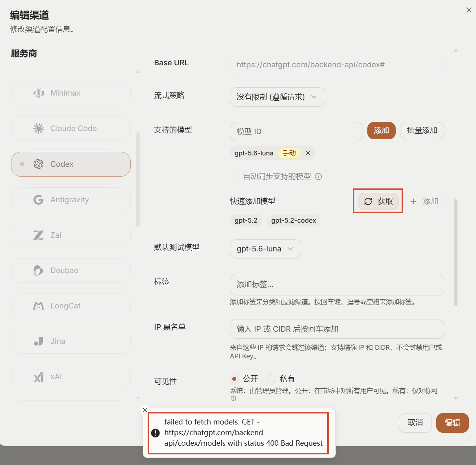This screenshot has width=476, height=465.
Task: Click the 手动 badge on gpt-5.6-luna
Action: 289,153
